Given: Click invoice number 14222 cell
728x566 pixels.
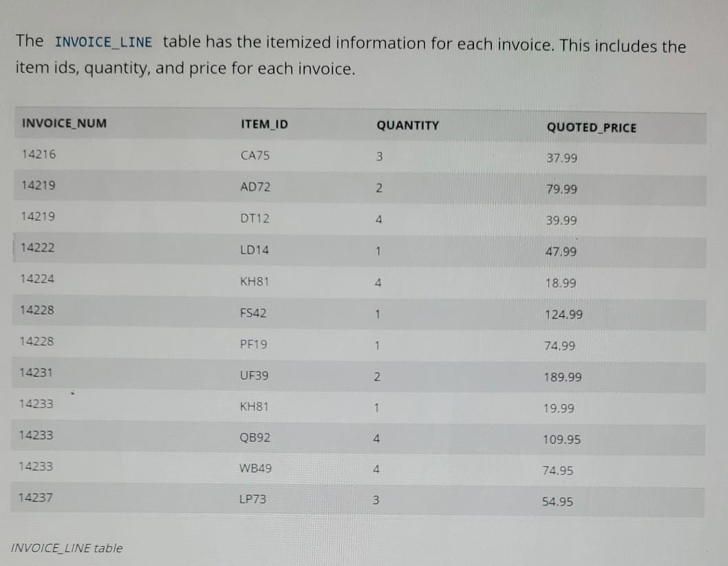Looking at the screenshot, I should 37,248.
